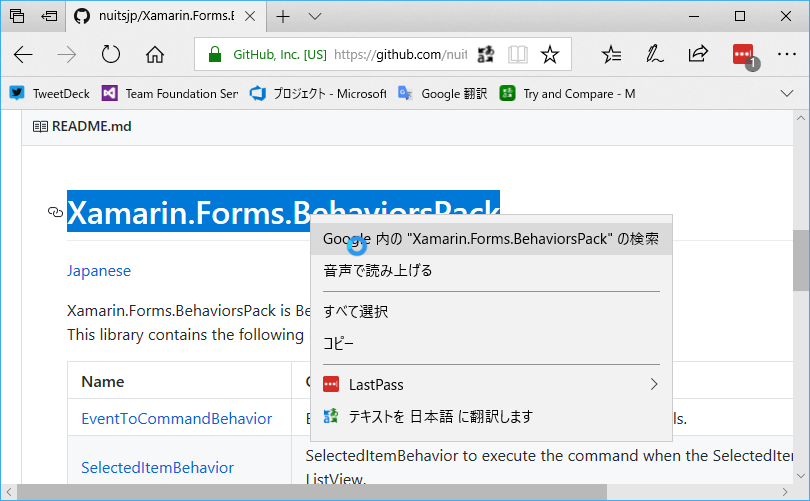Image resolution: width=810 pixels, height=501 pixels.
Task: Open the Japanese link
Action: tap(99, 271)
